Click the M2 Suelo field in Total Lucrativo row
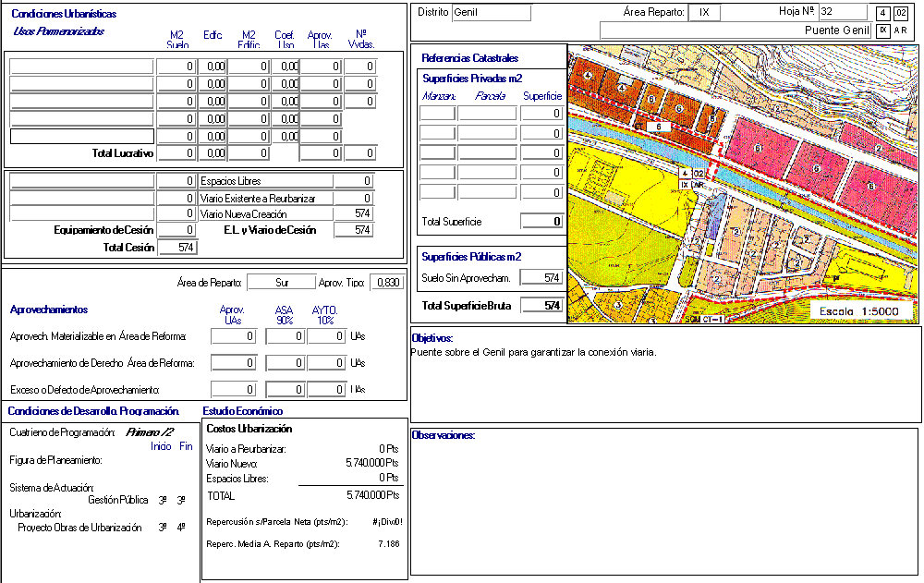 click(x=176, y=153)
